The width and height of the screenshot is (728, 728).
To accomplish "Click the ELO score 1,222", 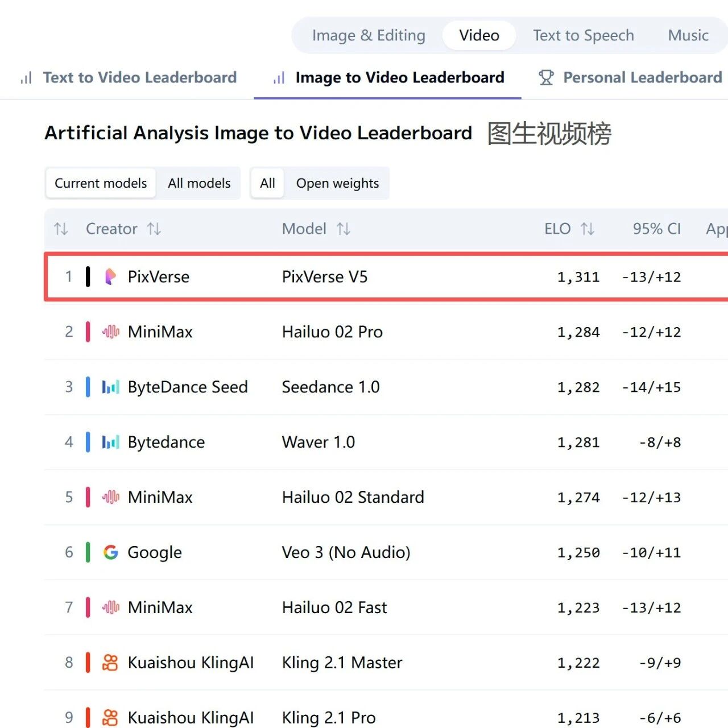I will click(x=578, y=663).
